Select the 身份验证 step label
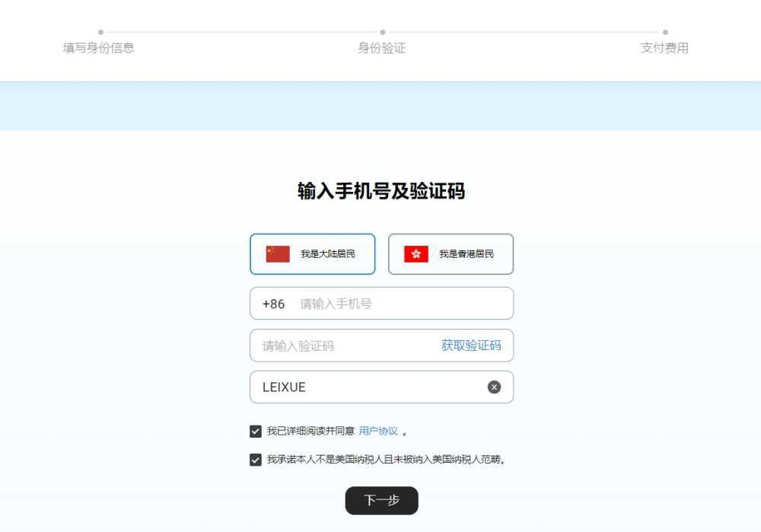 pyautogui.click(x=381, y=47)
